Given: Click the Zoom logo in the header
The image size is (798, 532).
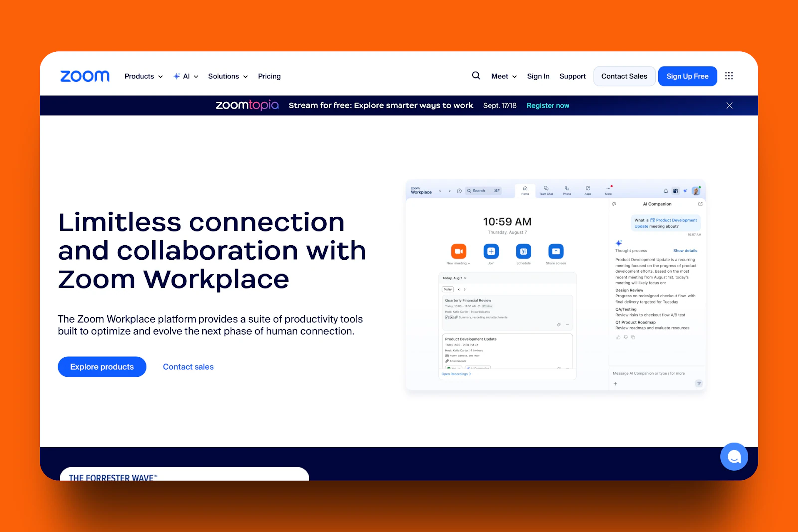Looking at the screenshot, I should coord(85,76).
